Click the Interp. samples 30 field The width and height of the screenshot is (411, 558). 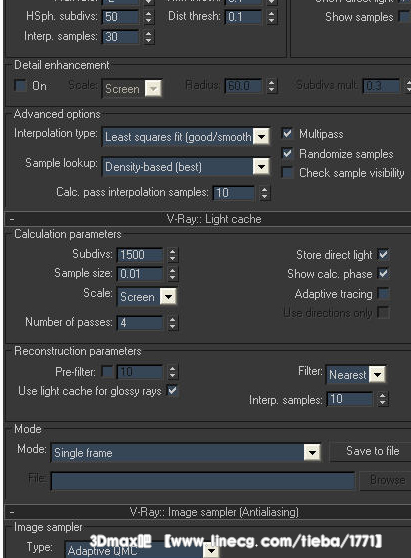[x=120, y=37]
